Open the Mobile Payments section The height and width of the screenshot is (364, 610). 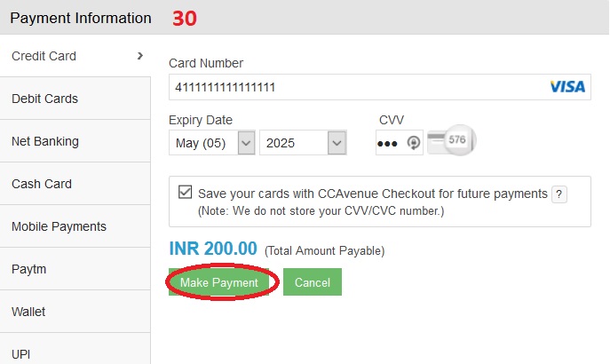tap(59, 226)
